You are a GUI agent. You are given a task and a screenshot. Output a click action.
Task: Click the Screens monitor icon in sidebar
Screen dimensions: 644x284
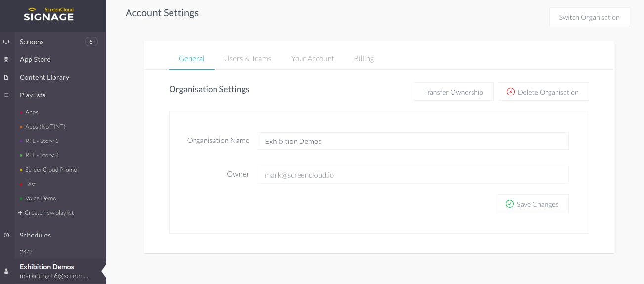point(6,42)
